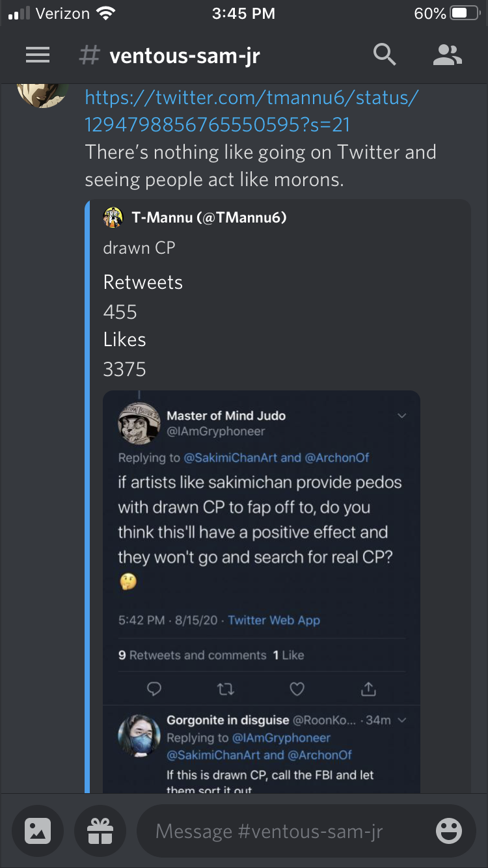
Task: Tap the T-Mannu small embed avatar
Action: 113,217
